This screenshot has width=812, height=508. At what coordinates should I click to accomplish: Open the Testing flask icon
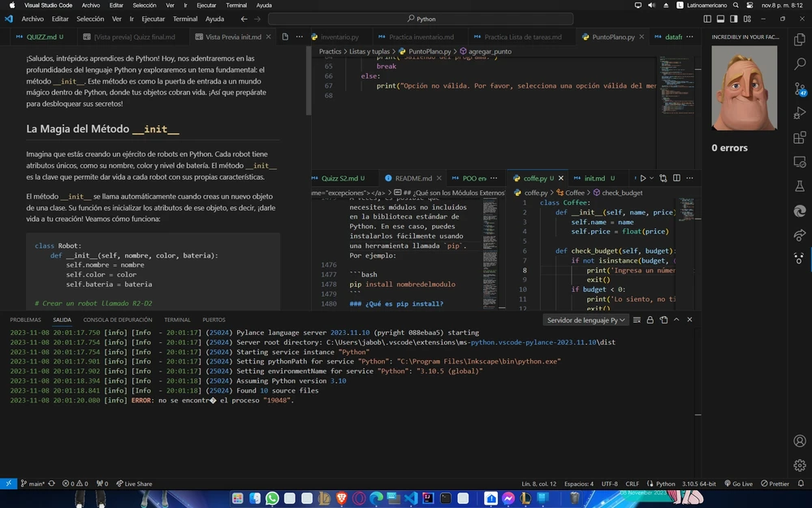(800, 186)
